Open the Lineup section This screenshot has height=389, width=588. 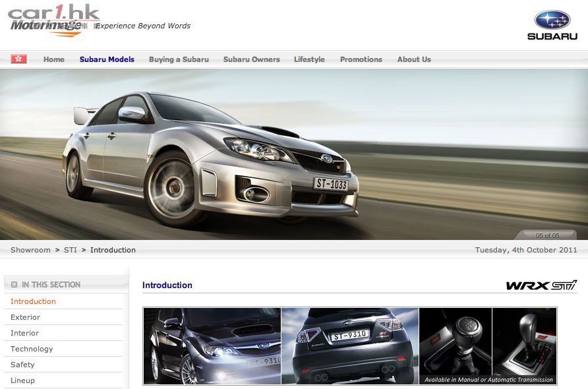tap(22, 380)
